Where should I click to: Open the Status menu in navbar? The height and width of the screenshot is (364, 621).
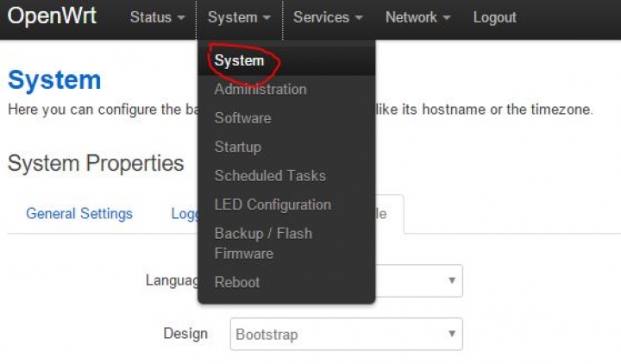pos(157,17)
